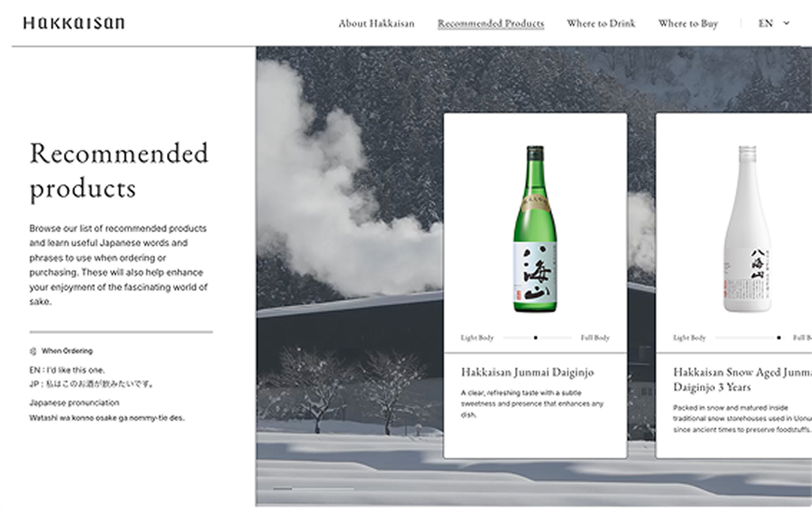Open the Where to Buy page
Screen dimensions: 812x508
[688, 23]
